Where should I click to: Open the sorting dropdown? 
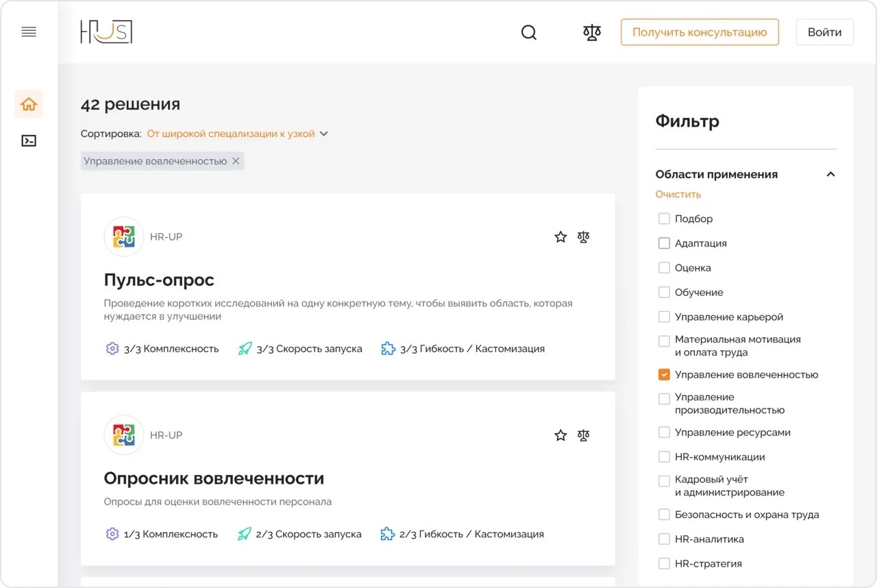tap(238, 134)
